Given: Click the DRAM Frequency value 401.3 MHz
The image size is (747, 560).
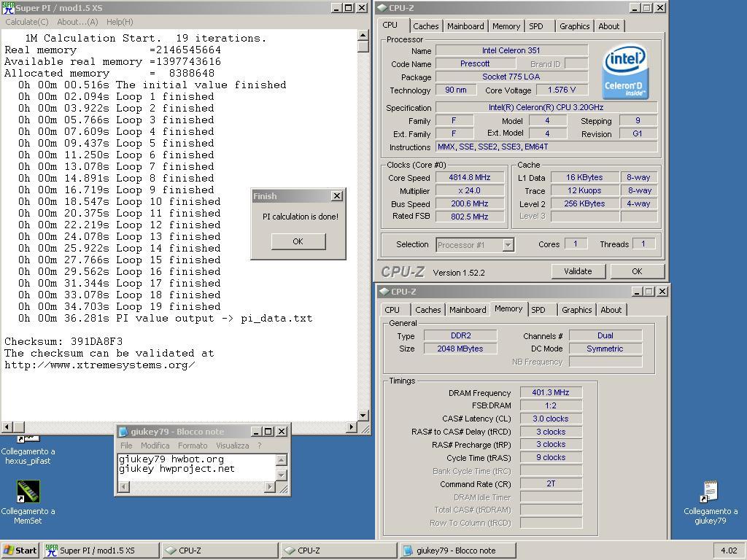Looking at the screenshot, I should pos(551,393).
